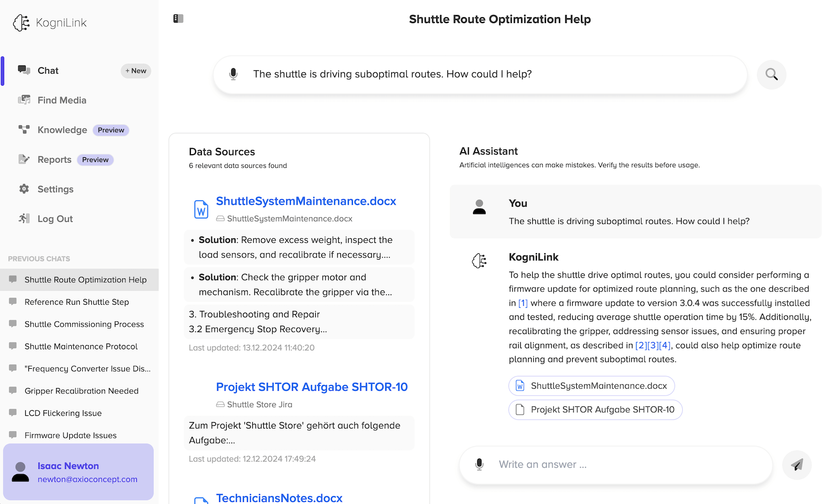Click Word icon in ShuttleSystemMaintenance.docx chip
This screenshot has height=504, width=839.
(x=520, y=386)
